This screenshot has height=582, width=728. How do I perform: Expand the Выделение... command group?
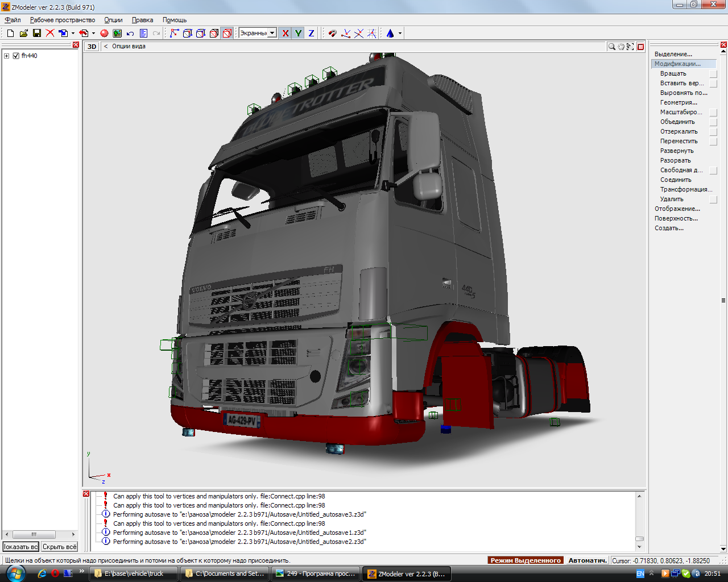(x=673, y=54)
